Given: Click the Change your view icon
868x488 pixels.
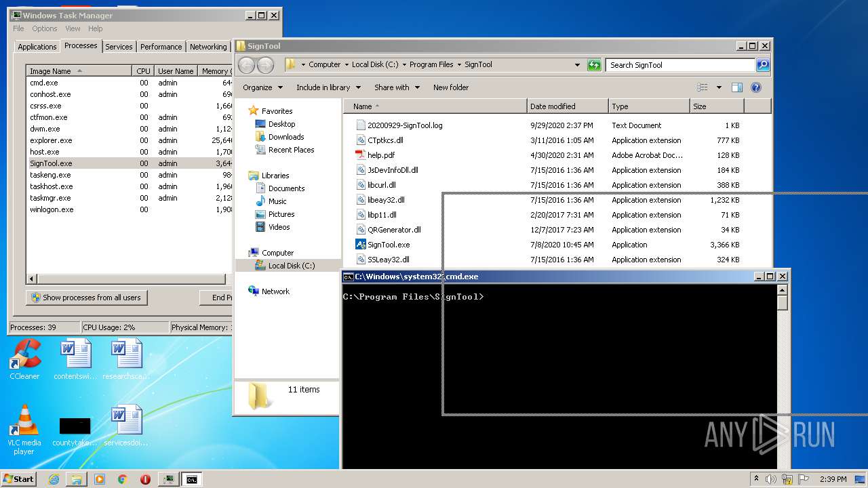Looking at the screenshot, I should (703, 87).
